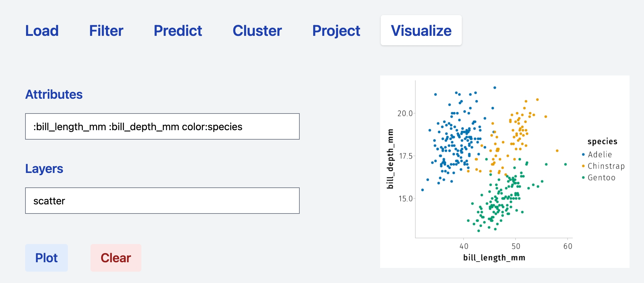Viewport: 644px width, 283px height.
Task: Focus the Layers text field
Action: point(162,201)
